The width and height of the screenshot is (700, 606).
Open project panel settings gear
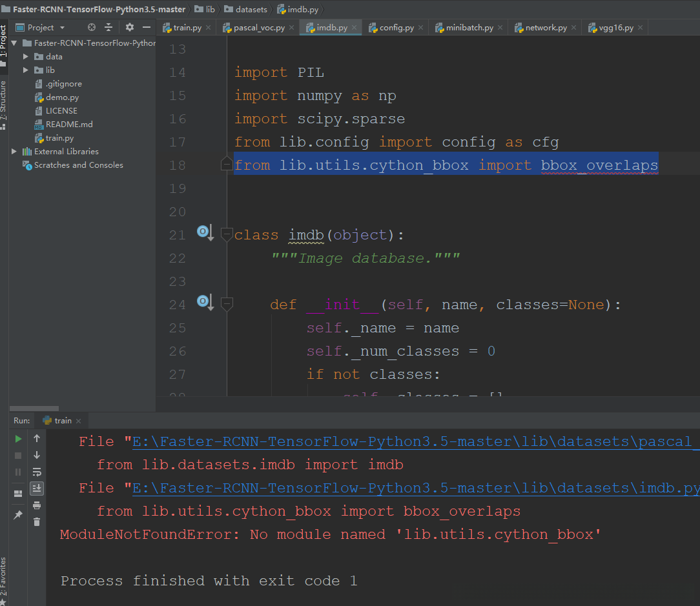click(x=130, y=28)
